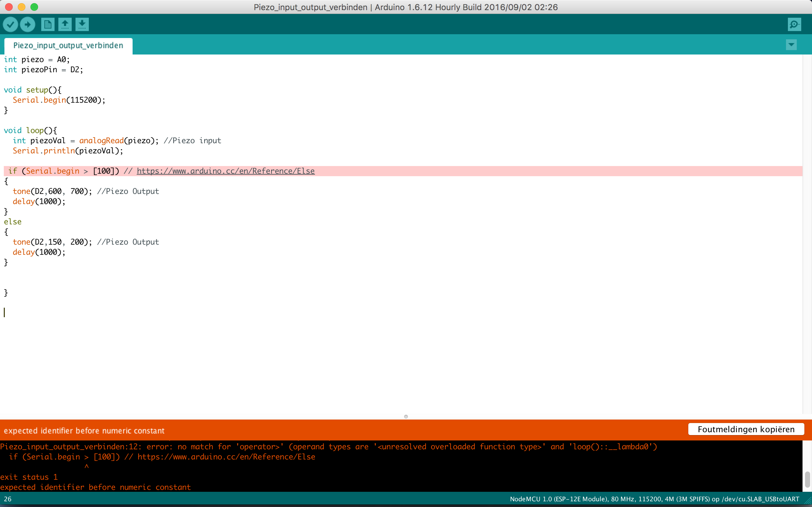812x507 pixels.
Task: Click the error line in console output
Action: pyautogui.click(x=328, y=447)
